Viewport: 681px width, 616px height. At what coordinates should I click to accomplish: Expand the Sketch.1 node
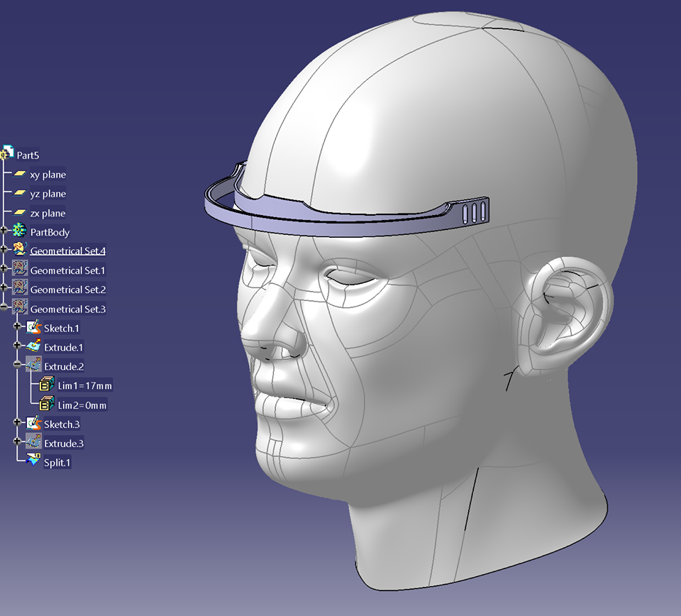coord(17,326)
